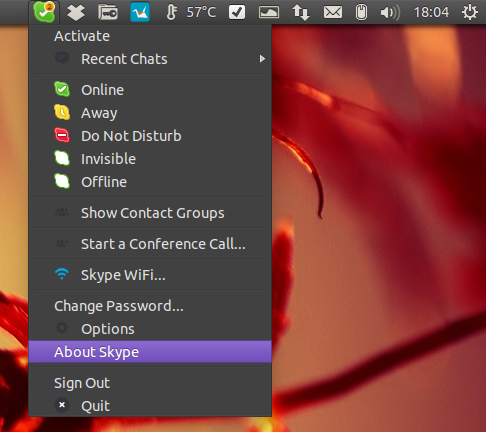Click the green Online checkmark status icon

pos(62,89)
